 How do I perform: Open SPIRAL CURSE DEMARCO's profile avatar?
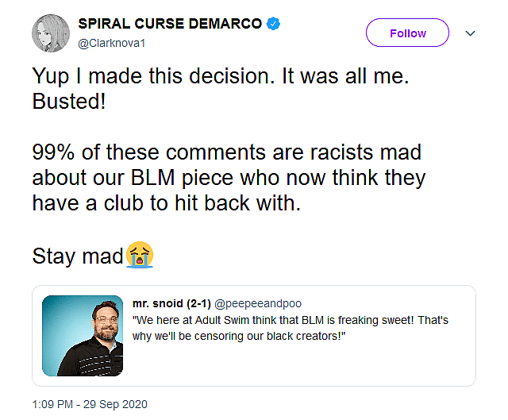[49, 33]
